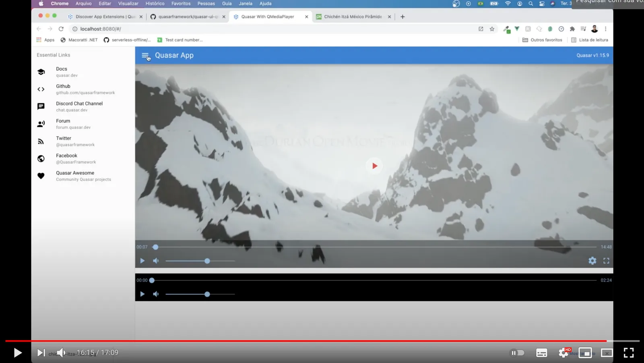Screen dimensions: 644x363
Task: Toggle YouTube subtitles button
Action: tap(542, 353)
